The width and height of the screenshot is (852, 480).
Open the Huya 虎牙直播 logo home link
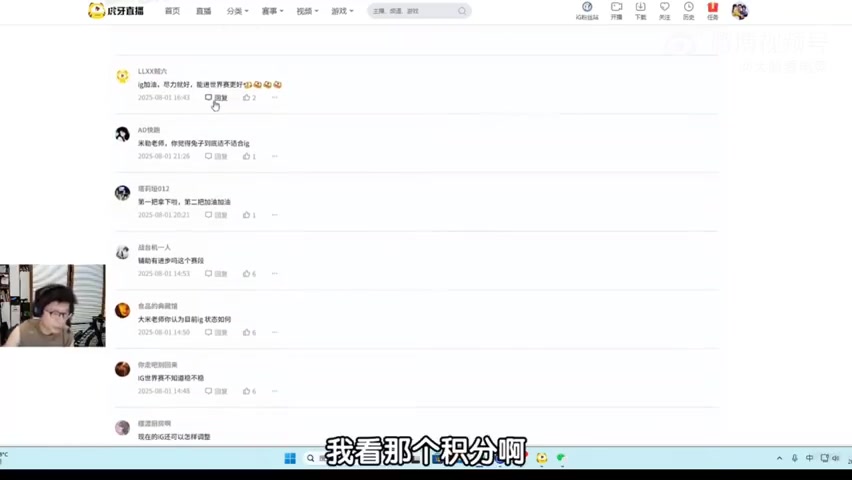(116, 10)
